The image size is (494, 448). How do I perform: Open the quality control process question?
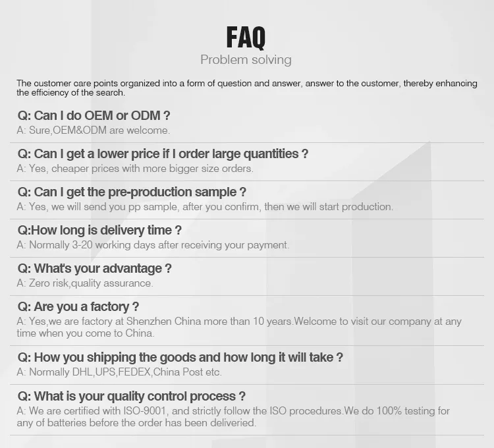coord(131,397)
